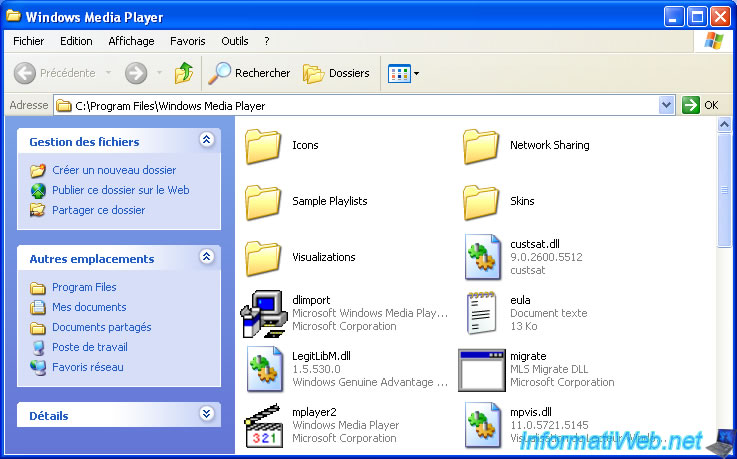This screenshot has height=459, width=737.
Task: Select the Sample Playlists label
Action: 330,201
